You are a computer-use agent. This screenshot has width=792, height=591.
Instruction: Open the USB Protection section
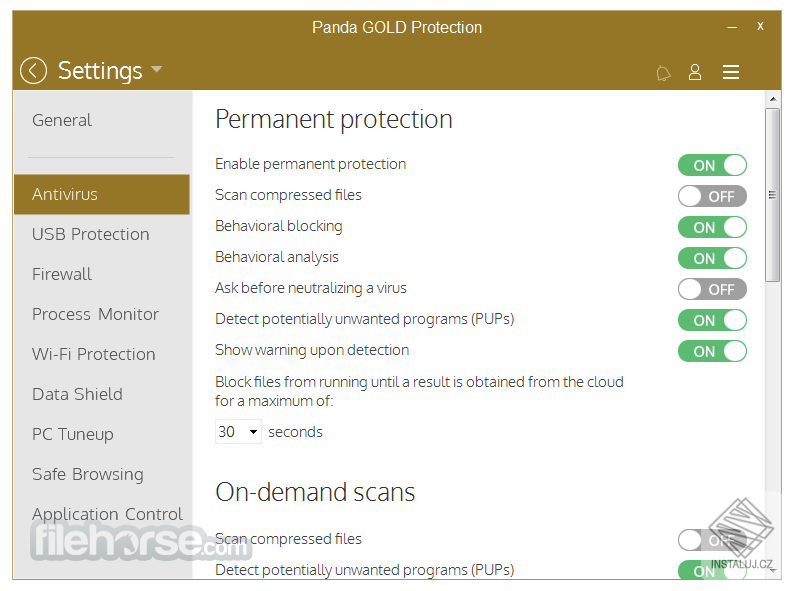(90, 234)
